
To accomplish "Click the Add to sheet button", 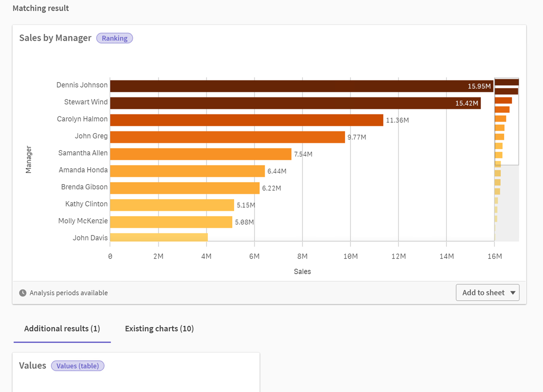I will click(482, 292).
